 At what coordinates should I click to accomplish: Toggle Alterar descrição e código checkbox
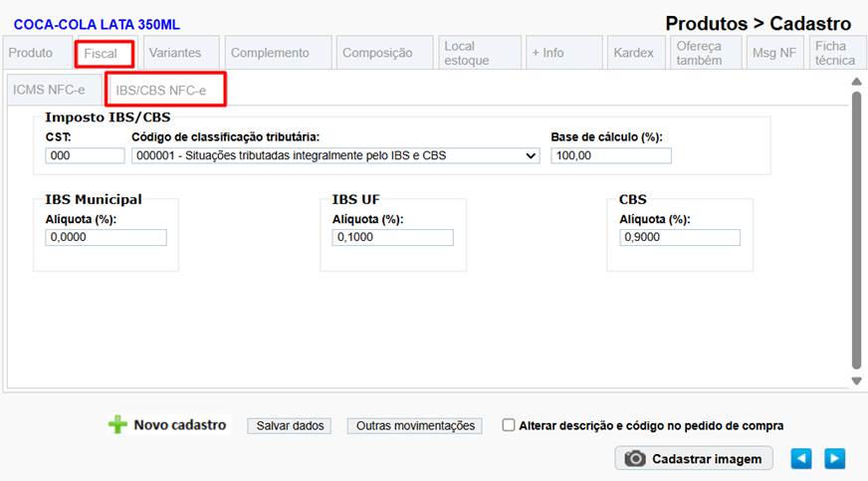[509, 425]
